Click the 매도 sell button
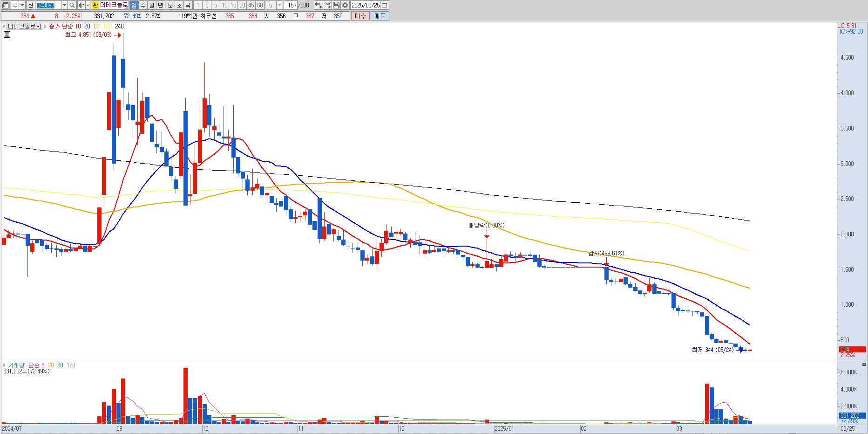Viewport: 868px width, 434px height. point(380,16)
